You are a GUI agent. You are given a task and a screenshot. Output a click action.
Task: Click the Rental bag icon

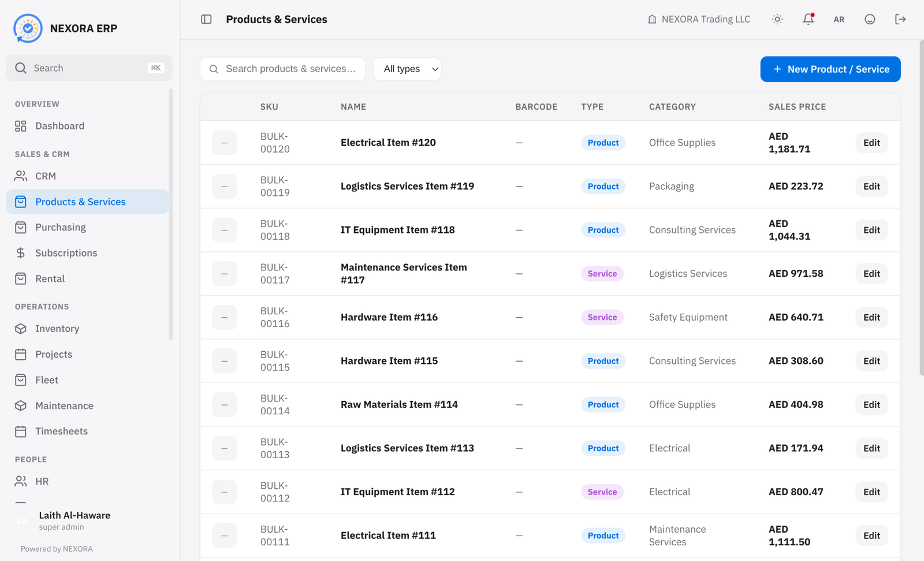point(21,278)
